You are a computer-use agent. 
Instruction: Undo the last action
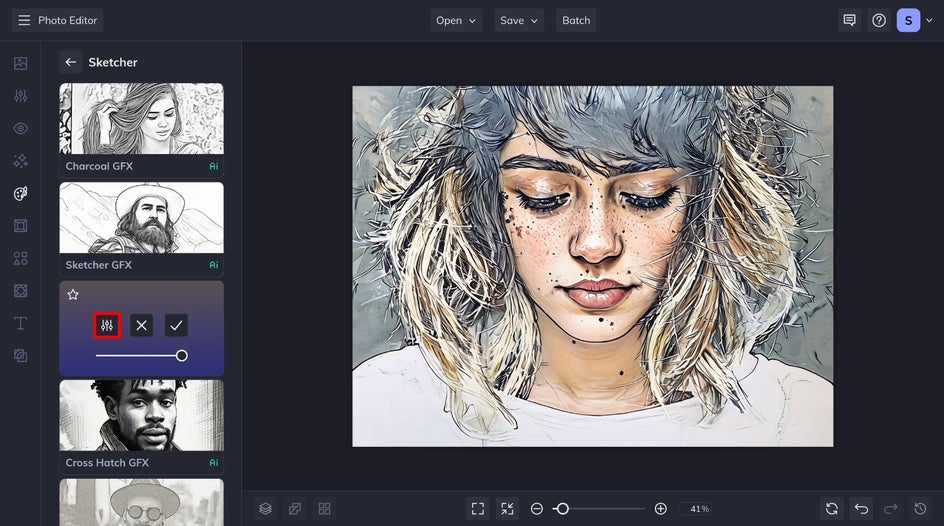861,509
